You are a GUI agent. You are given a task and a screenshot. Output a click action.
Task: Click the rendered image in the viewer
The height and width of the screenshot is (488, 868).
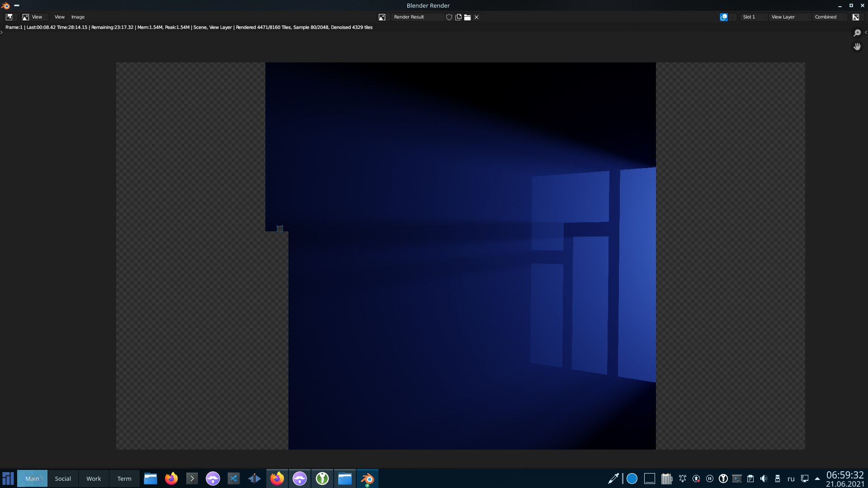[x=460, y=256]
